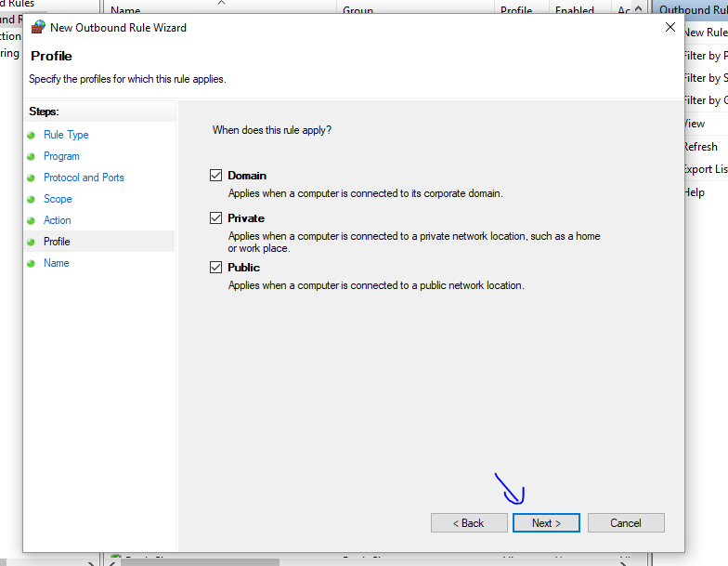Uncheck the Private profile checkbox
This screenshot has width=728, height=566.
215,217
